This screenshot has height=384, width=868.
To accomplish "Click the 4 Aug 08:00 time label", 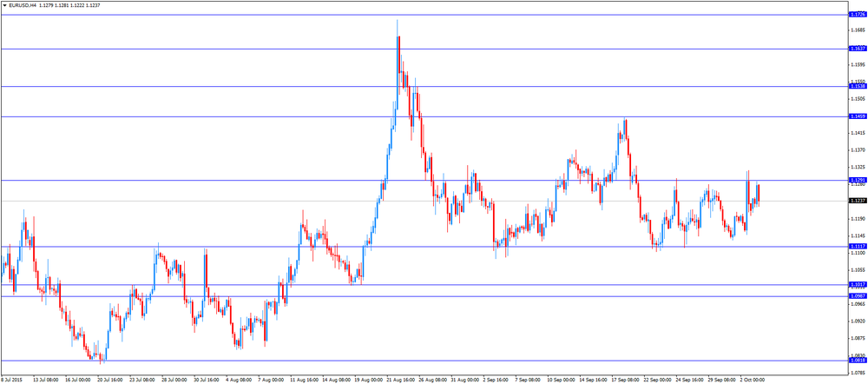I will click(238, 381).
